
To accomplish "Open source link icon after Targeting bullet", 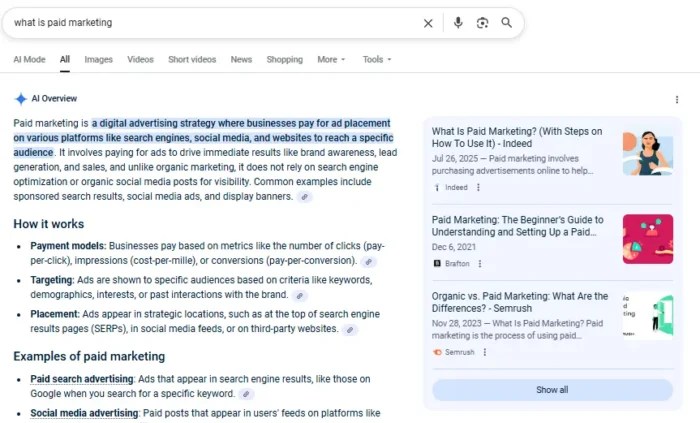I will (300, 296).
